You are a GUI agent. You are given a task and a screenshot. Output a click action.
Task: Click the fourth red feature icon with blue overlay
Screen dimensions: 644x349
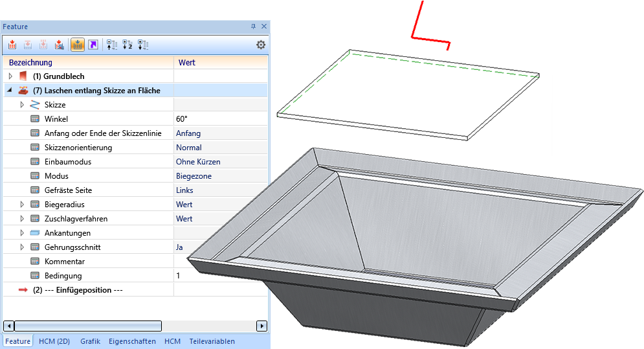click(59, 45)
